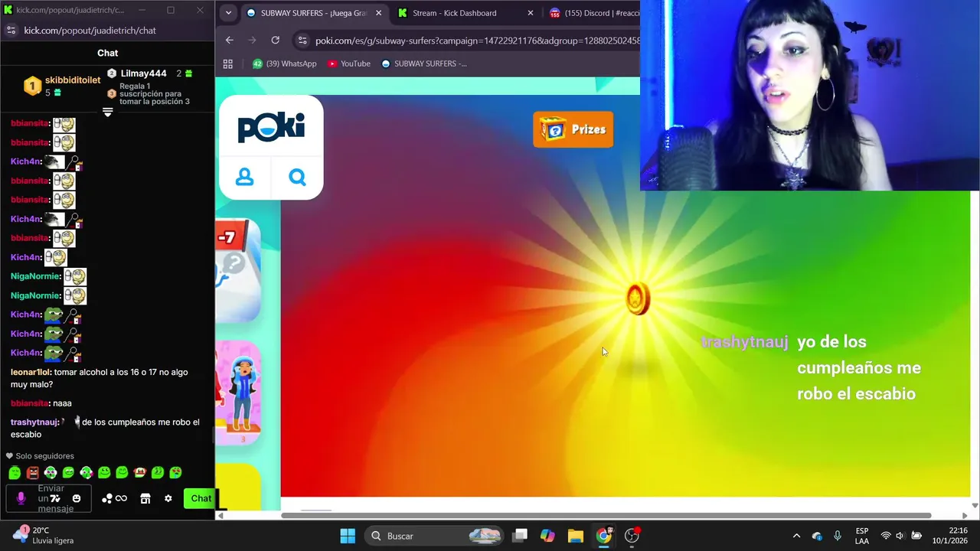Open the chat settings gear icon
This screenshot has width=980, height=551.
[x=168, y=498]
